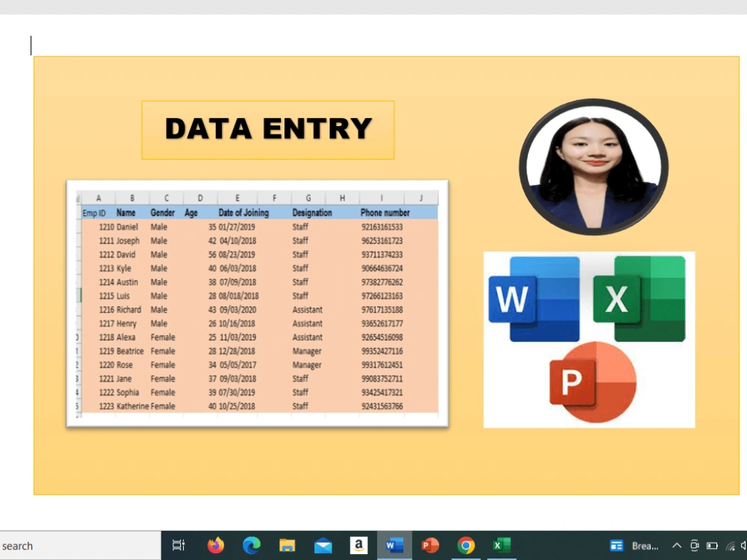The height and width of the screenshot is (560, 747).
Task: Click the date '08/018/2018' in Luis's row
Action: pos(239,296)
